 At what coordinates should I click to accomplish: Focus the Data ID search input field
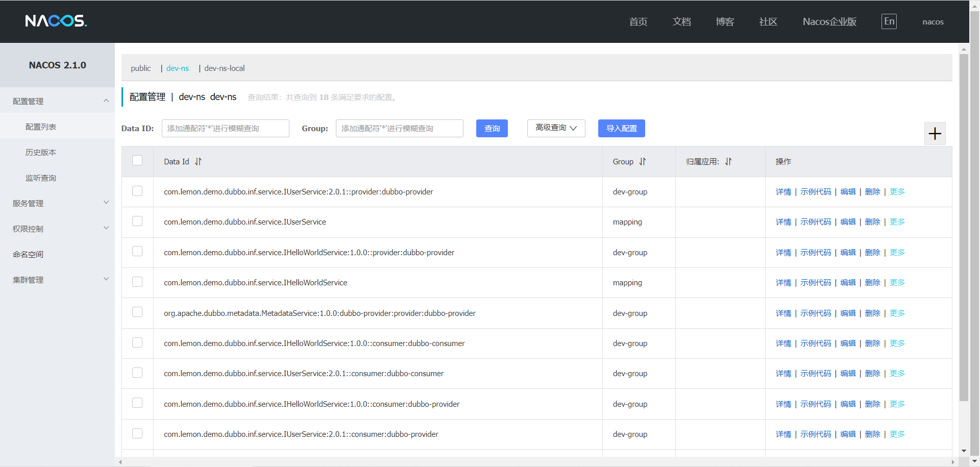[225, 129]
